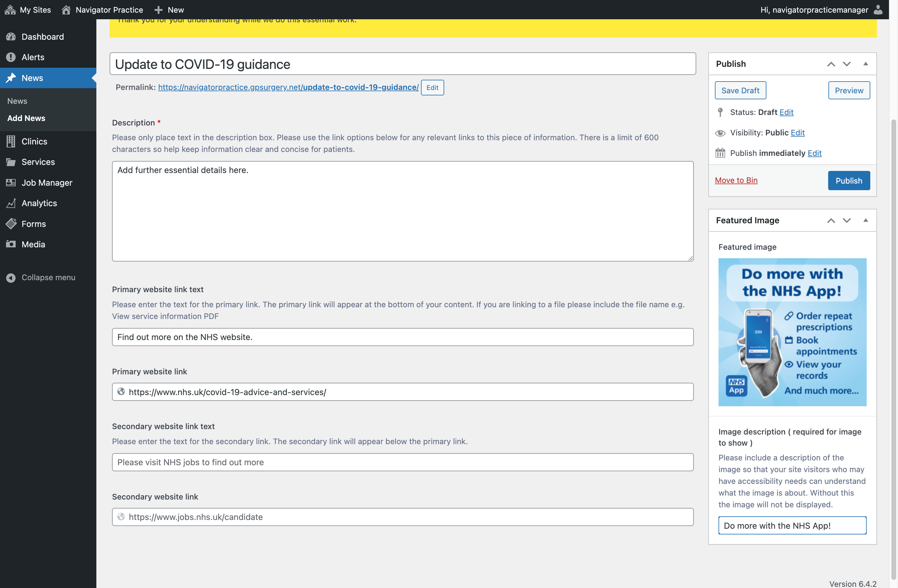Click the Services folder icon
This screenshot has width=898, height=588.
click(11, 162)
